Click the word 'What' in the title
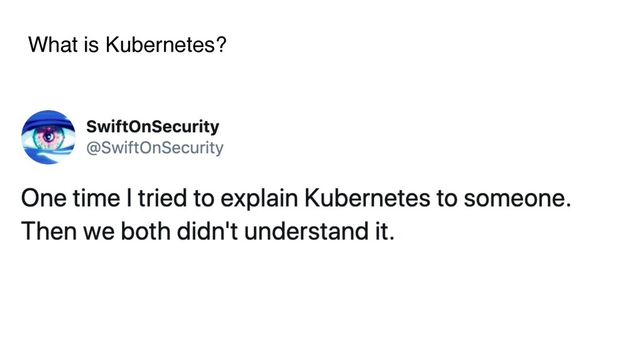The width and height of the screenshot is (644, 362). tap(53, 45)
